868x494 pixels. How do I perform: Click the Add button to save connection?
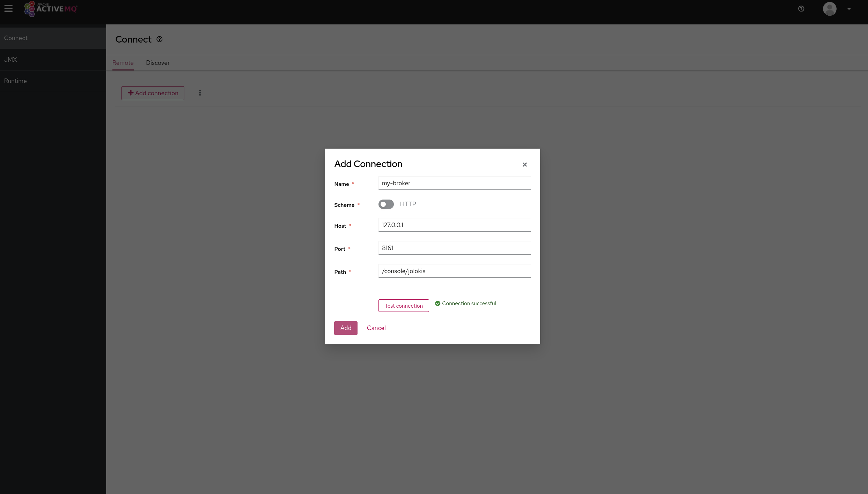tap(346, 328)
